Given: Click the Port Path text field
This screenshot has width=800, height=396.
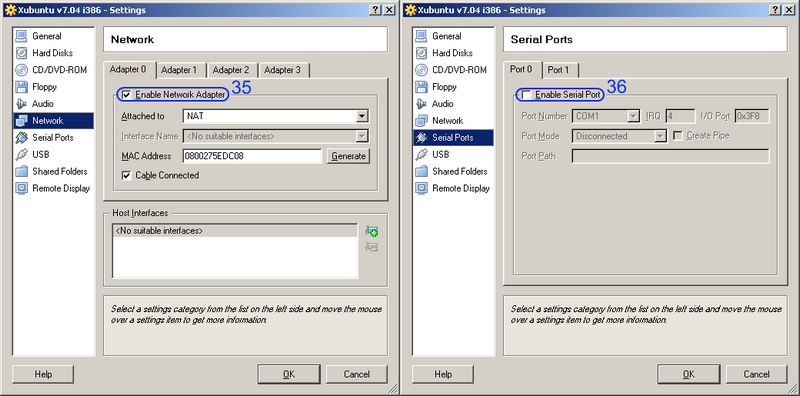Looking at the screenshot, I should (670, 156).
